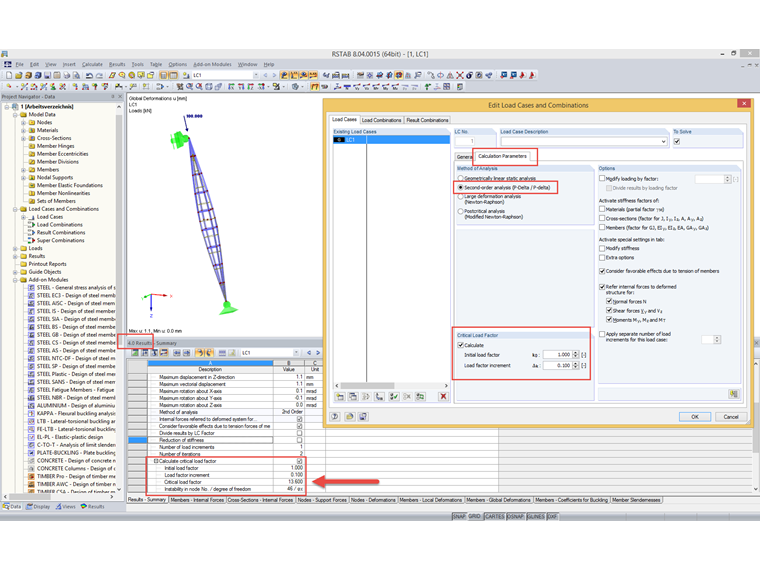Click the new load case icon below the list
The width and height of the screenshot is (760, 570).
(x=340, y=396)
